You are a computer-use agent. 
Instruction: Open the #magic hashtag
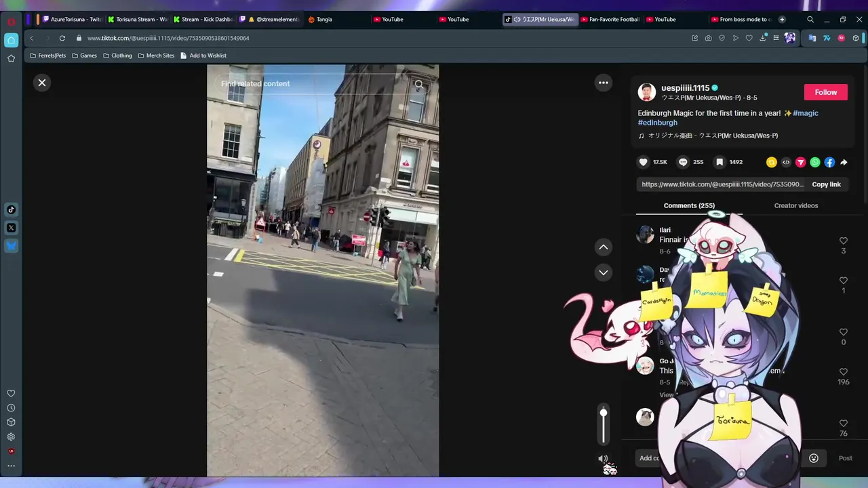[806, 113]
